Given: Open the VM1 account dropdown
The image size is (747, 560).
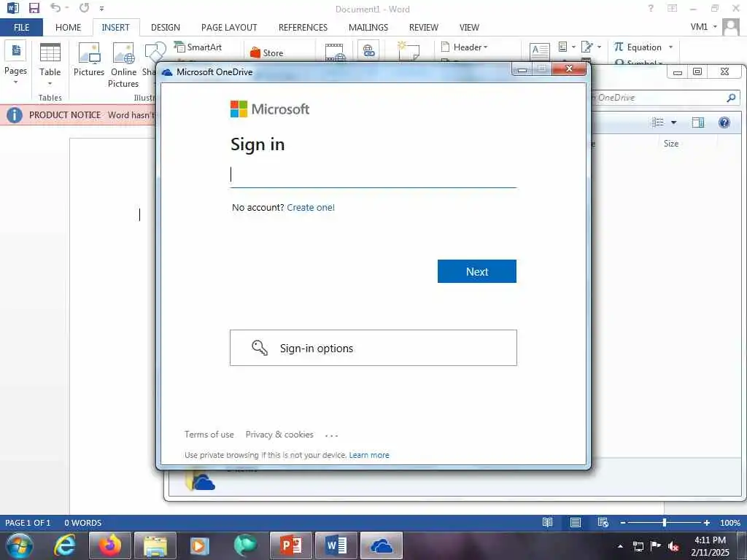Looking at the screenshot, I should pyautogui.click(x=704, y=27).
